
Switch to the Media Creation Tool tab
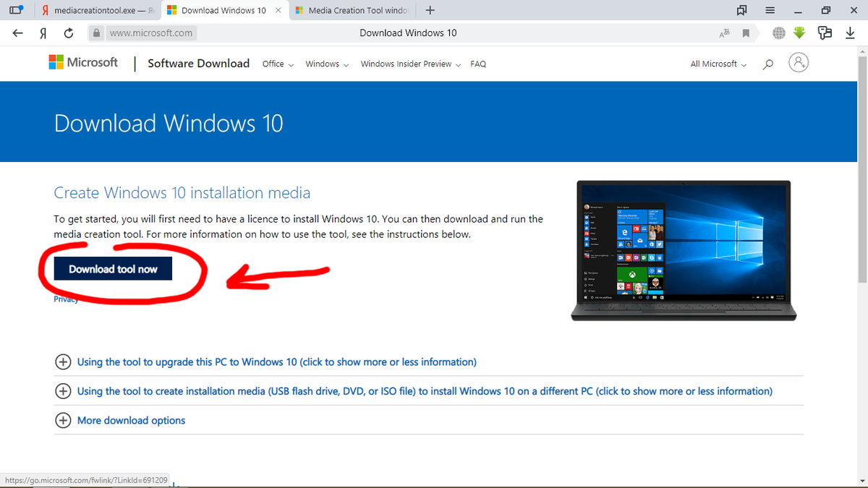click(x=352, y=11)
